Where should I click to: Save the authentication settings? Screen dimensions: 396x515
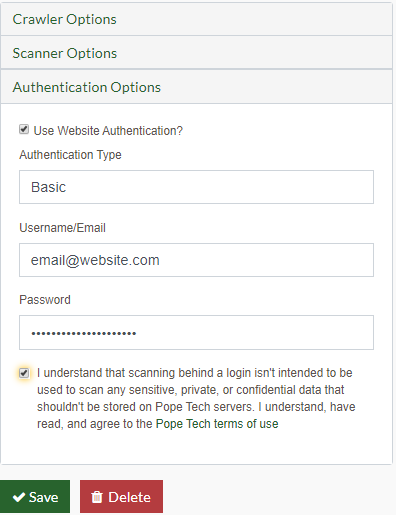pos(35,496)
